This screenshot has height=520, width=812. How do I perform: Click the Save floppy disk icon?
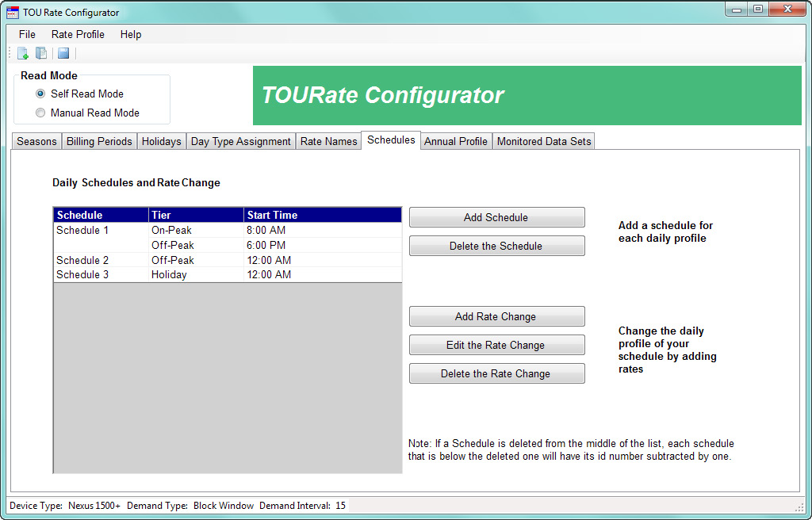[x=63, y=53]
